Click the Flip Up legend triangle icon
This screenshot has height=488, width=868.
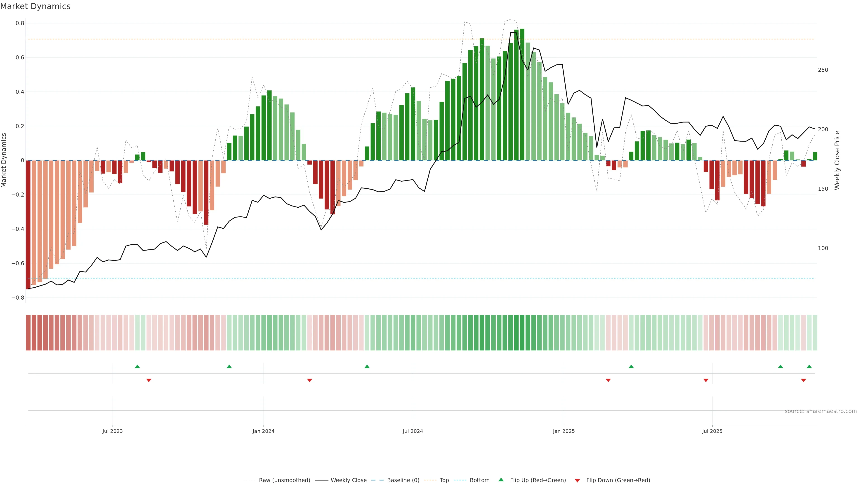[501, 480]
